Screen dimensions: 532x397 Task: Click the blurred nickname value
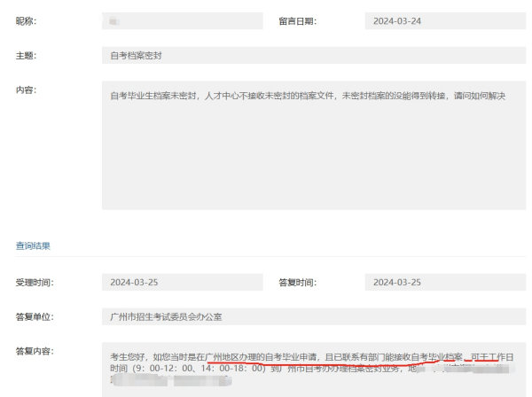point(117,21)
